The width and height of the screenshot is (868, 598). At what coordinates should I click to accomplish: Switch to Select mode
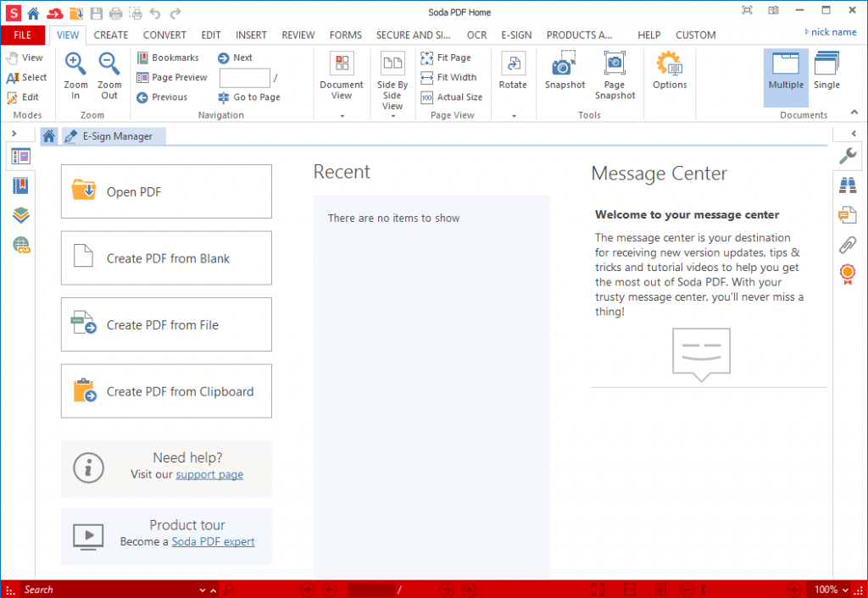tap(26, 77)
